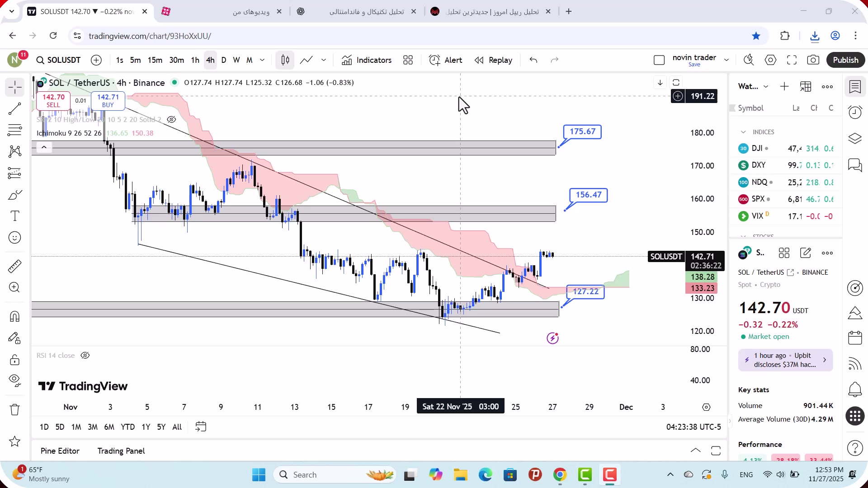The width and height of the screenshot is (868, 488).
Task: Open the forecasting and measurement tools
Action: coord(15,173)
